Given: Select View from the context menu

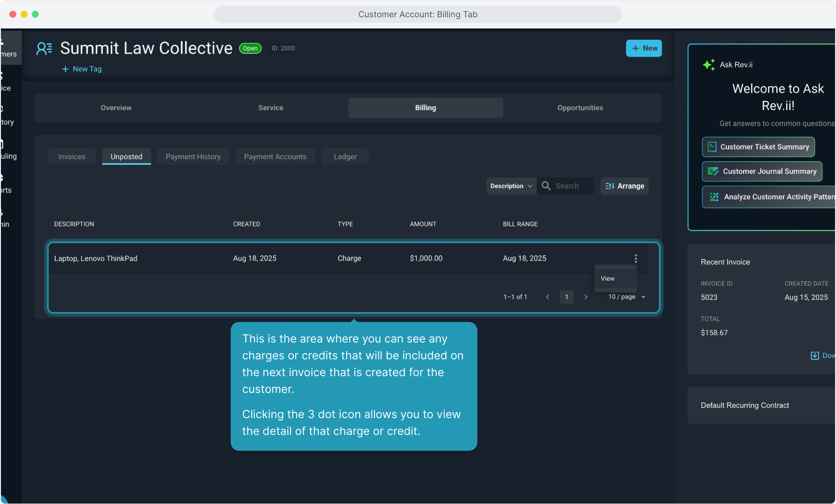Looking at the screenshot, I should [x=608, y=279].
